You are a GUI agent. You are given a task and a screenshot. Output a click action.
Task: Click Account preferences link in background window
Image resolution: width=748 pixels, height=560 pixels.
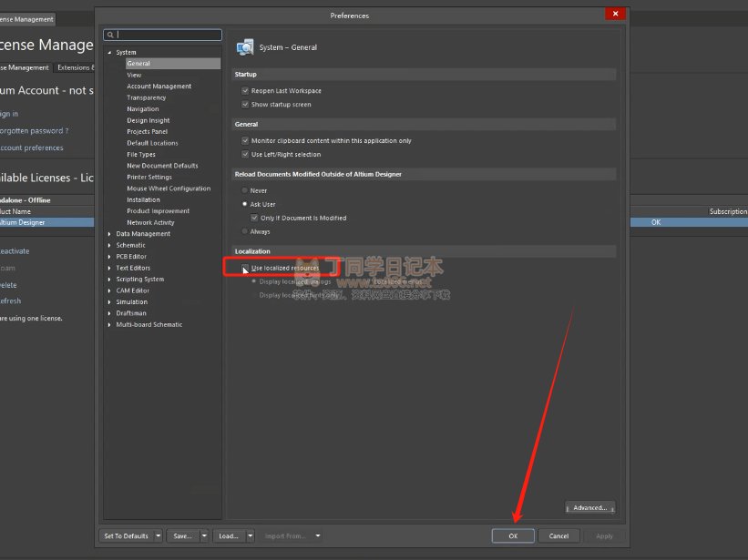click(x=32, y=148)
